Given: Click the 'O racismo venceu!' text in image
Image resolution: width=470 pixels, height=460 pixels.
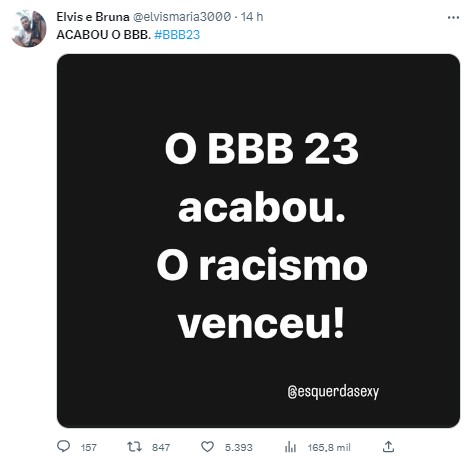Looking at the screenshot, I should point(262,294).
